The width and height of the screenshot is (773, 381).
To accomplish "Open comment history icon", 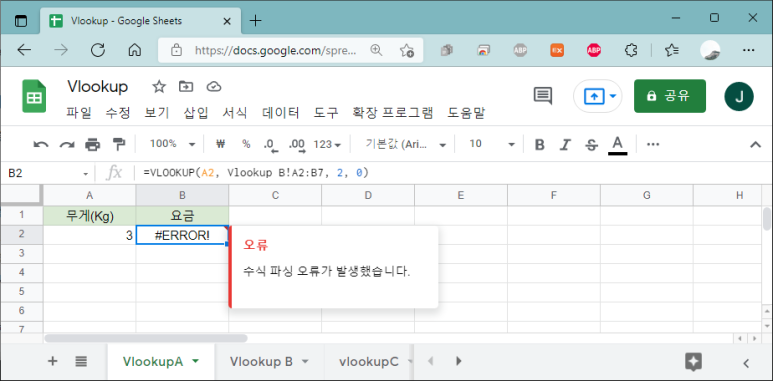I will (543, 96).
